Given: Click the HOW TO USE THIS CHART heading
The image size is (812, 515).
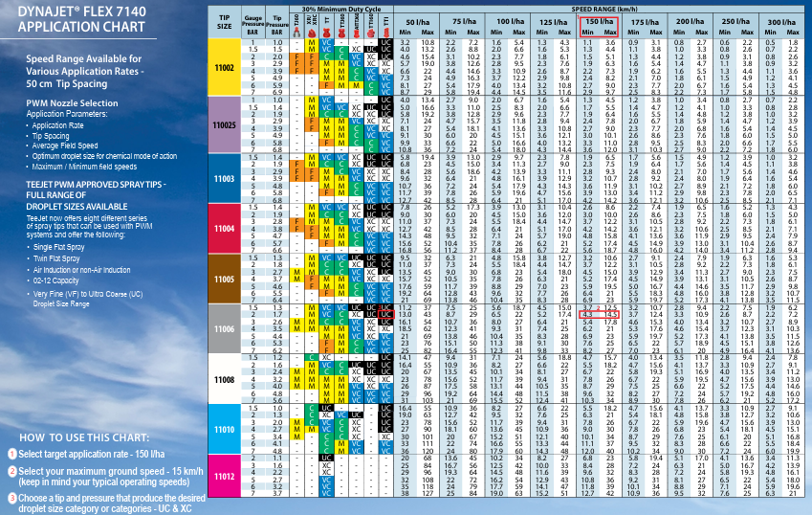Looking at the screenshot, I should point(84,437).
